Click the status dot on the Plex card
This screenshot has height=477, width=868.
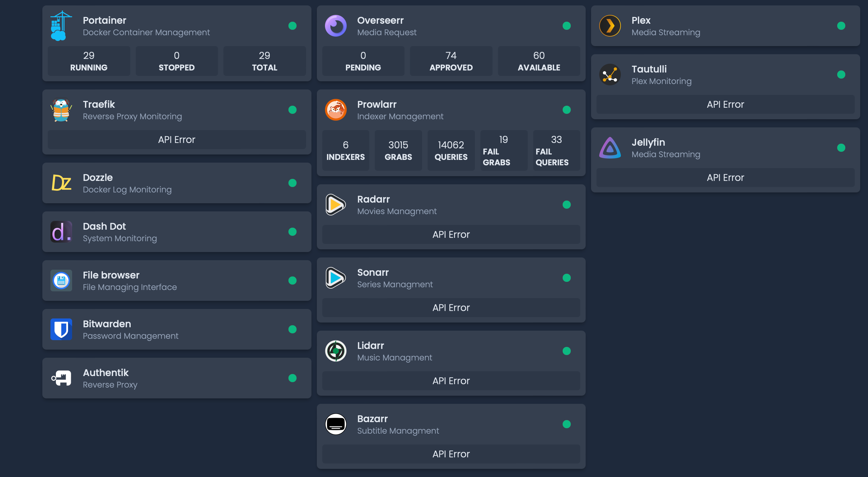pos(842,25)
